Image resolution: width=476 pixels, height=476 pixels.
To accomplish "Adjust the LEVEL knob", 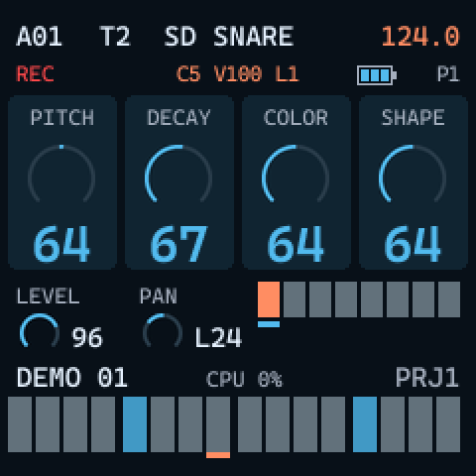I will 40,331.
